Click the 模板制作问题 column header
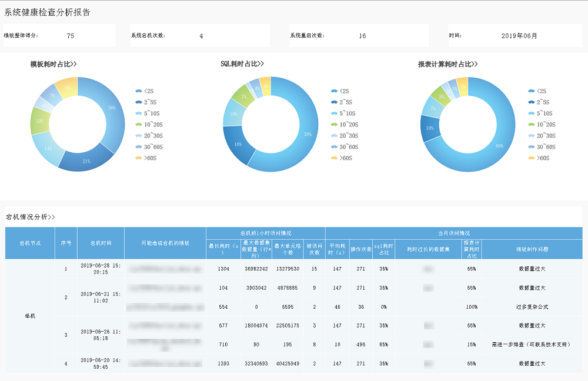The height and width of the screenshot is (381, 588). (x=532, y=249)
